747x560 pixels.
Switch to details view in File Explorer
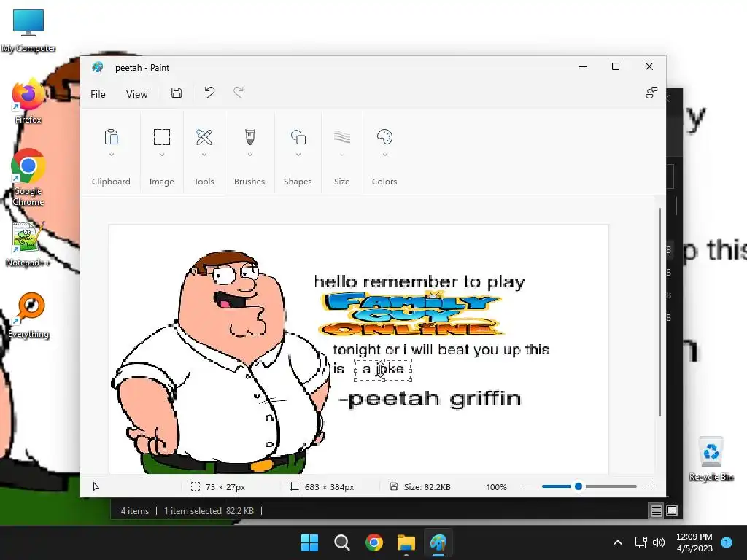[x=656, y=511]
